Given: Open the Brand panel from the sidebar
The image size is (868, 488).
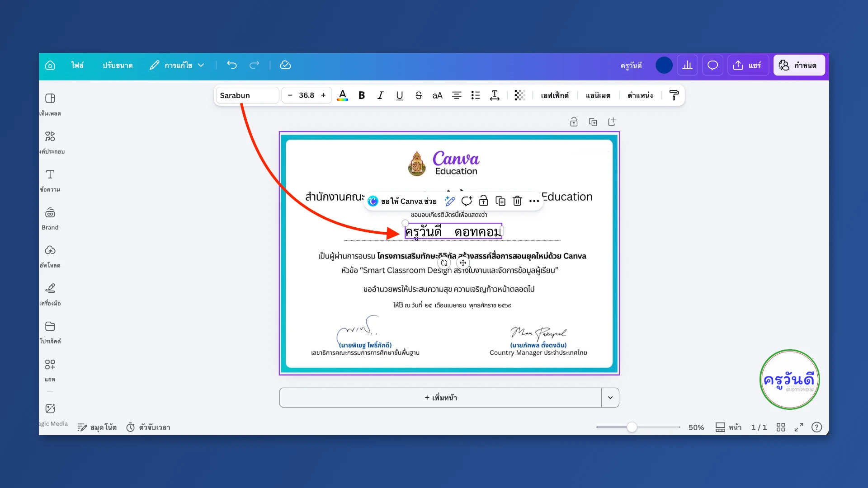Looking at the screenshot, I should tap(50, 218).
